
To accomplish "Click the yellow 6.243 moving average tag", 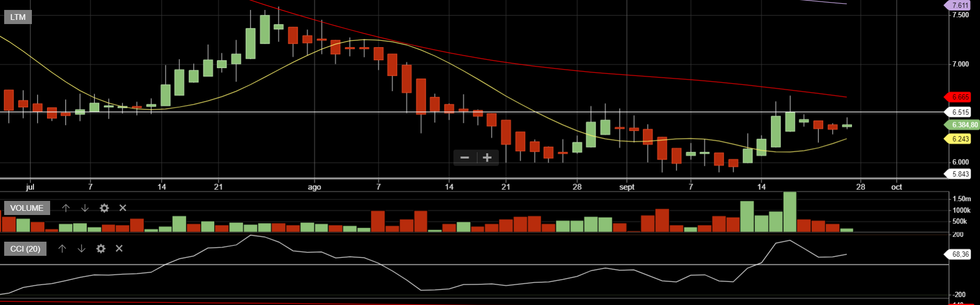I will tap(958, 139).
